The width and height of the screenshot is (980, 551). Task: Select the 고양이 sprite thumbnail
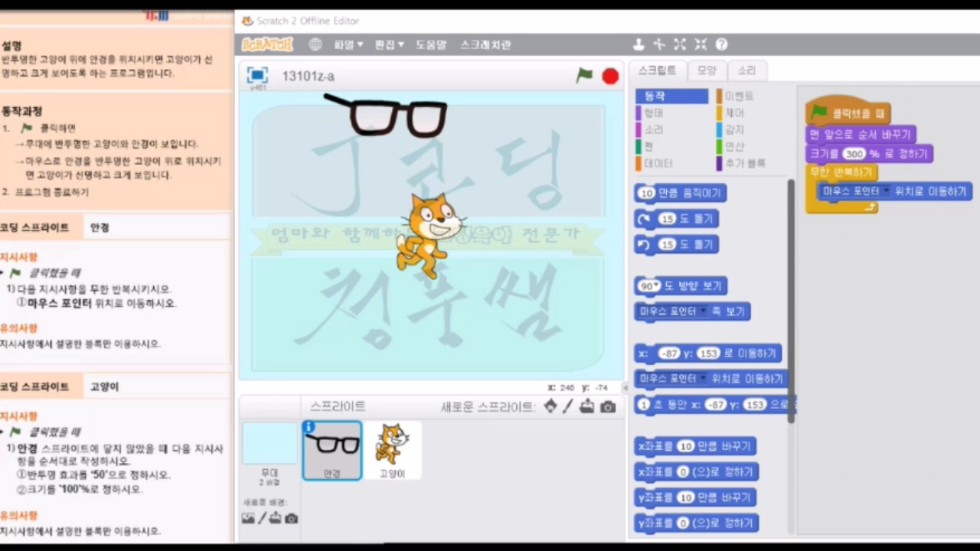[392, 450]
